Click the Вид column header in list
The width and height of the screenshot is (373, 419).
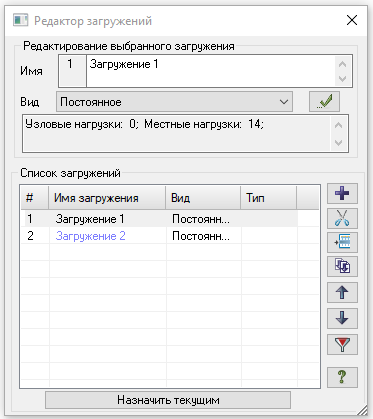[203, 198]
